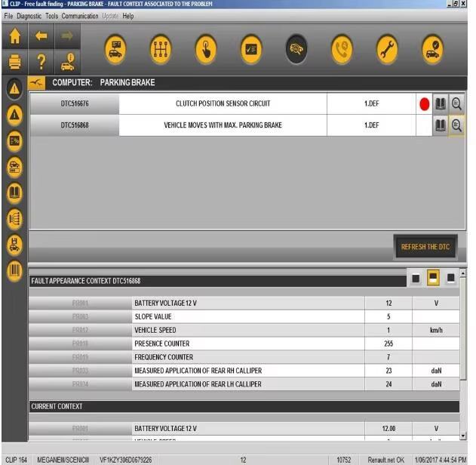Image resolution: width=476 pixels, height=465 pixels.
Task: Click the back arrow icon
Action: pos(41,35)
